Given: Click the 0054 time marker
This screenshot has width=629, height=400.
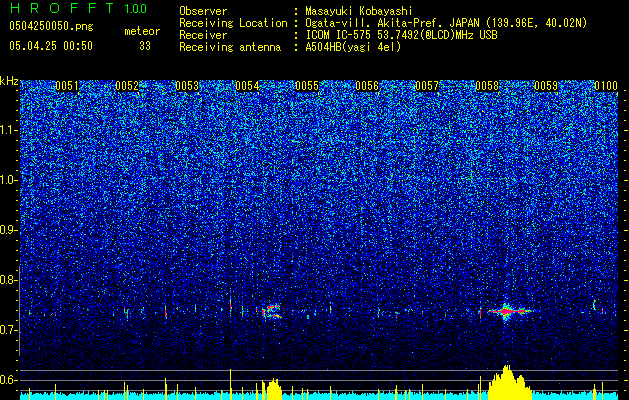Looking at the screenshot, I should 247,86.
